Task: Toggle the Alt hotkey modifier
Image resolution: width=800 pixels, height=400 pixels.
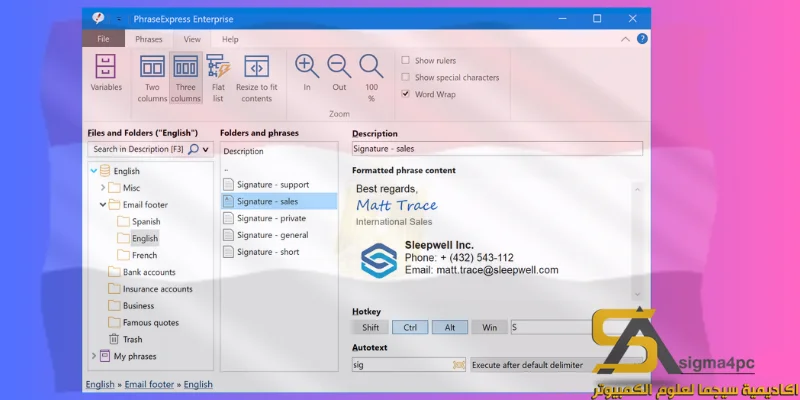Action: (449, 328)
